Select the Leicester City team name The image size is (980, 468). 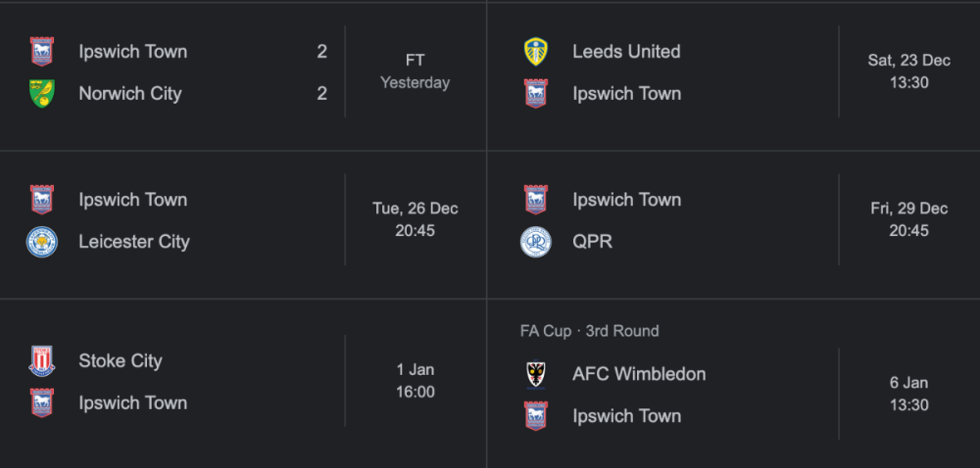coord(134,242)
